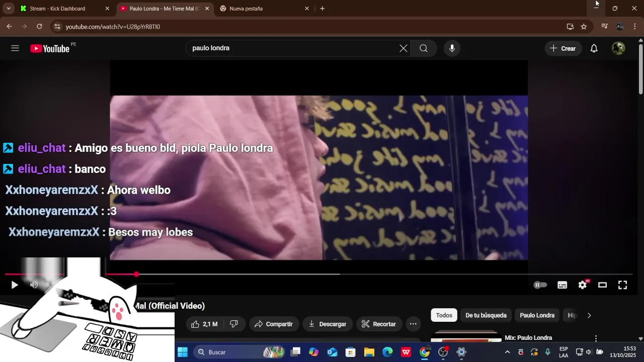Toggle the autoplay switch
Viewport: 644px width, 362px height.
[x=540, y=285]
